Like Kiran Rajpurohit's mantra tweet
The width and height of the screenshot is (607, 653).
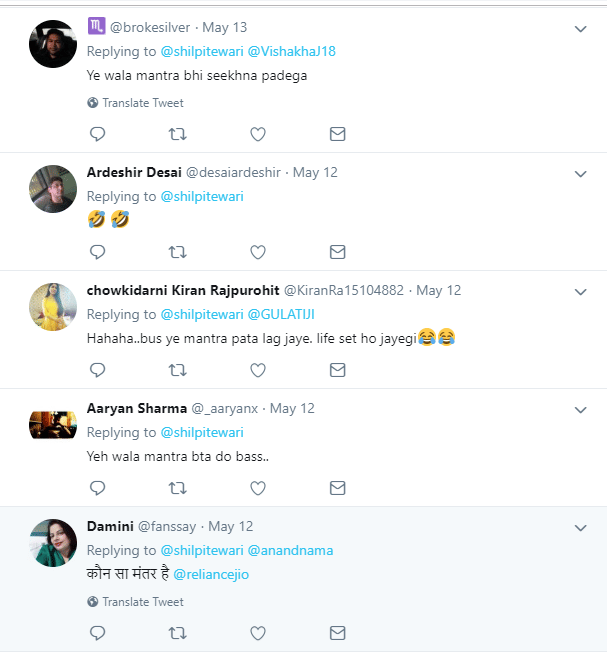tap(257, 370)
